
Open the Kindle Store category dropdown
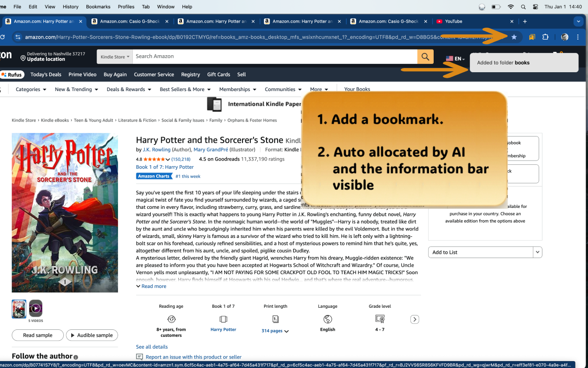point(114,57)
